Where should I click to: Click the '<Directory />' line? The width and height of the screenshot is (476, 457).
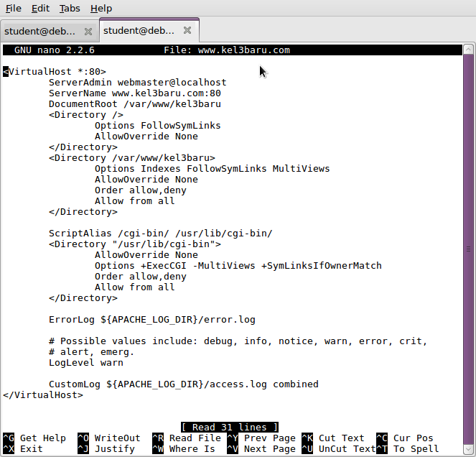[x=86, y=115]
